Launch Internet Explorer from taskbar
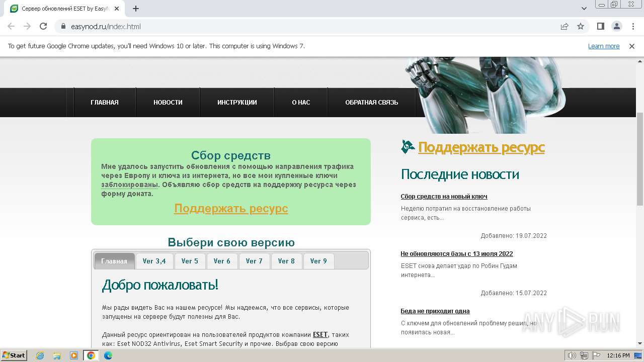644x362 pixels. 40,355
